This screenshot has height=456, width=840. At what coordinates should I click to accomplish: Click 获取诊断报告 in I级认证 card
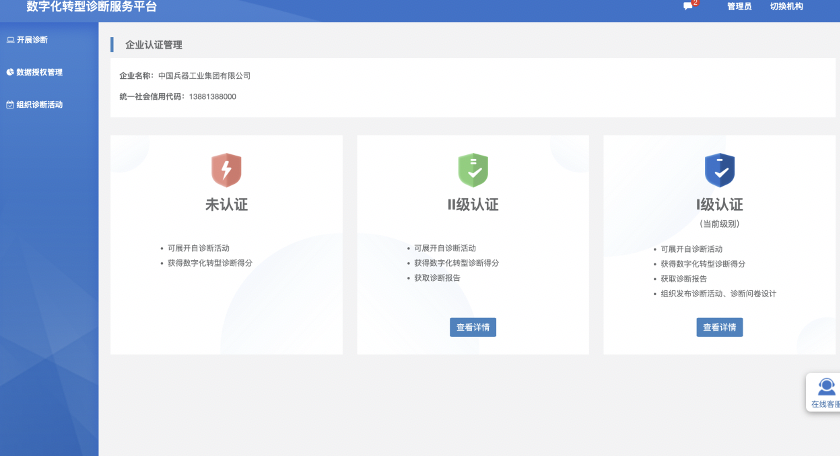click(x=684, y=279)
